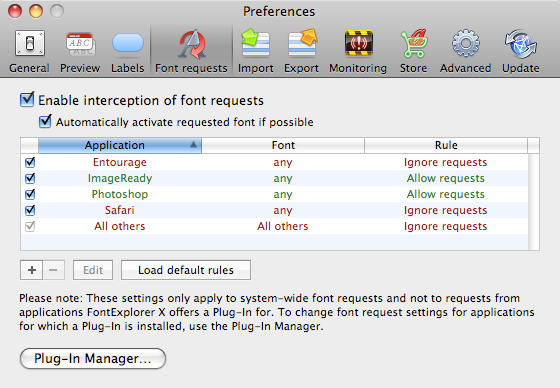Click Entourage's Ignore requests rule cell
Image resolution: width=560 pixels, height=388 pixels.
446,162
